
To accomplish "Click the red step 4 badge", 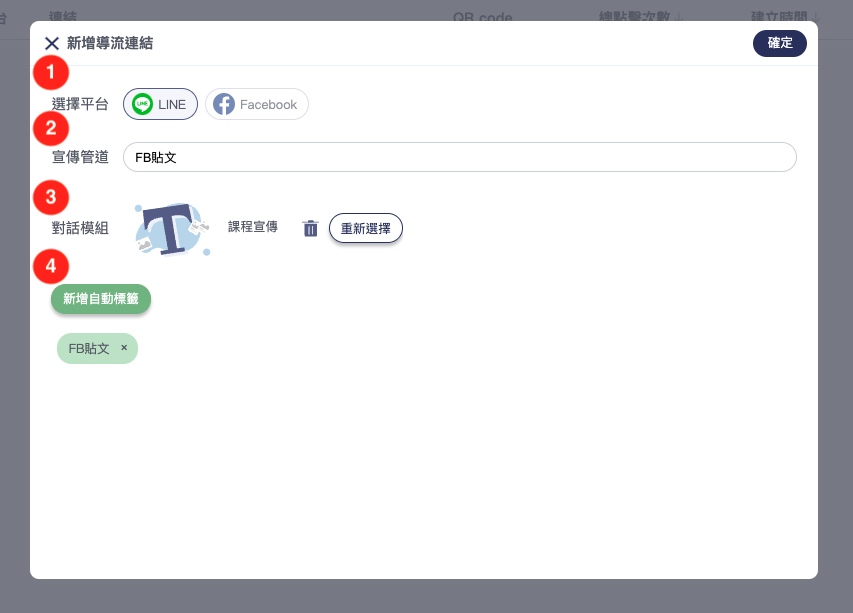I will point(51,266).
